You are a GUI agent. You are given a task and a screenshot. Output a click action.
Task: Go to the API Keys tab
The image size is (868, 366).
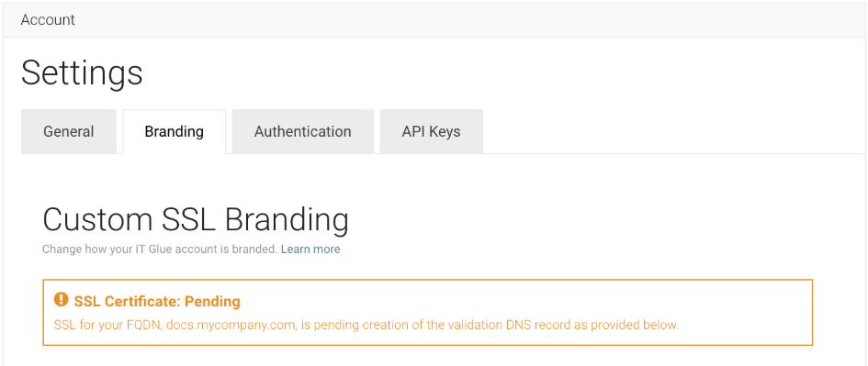pos(431,131)
